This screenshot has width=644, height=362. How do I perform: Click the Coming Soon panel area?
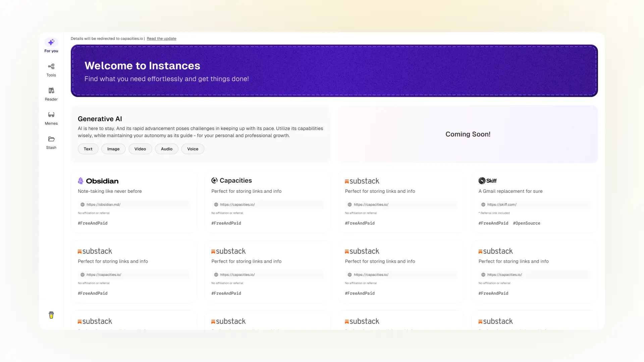468,134
